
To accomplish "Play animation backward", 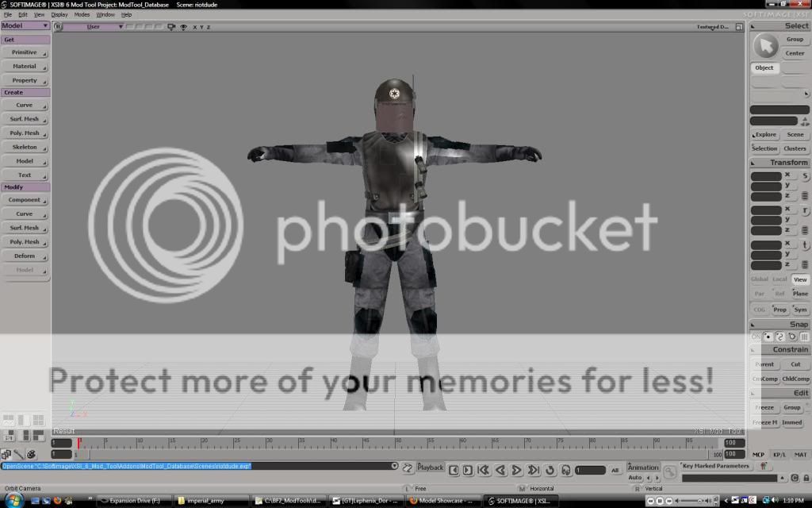I will (x=500, y=470).
